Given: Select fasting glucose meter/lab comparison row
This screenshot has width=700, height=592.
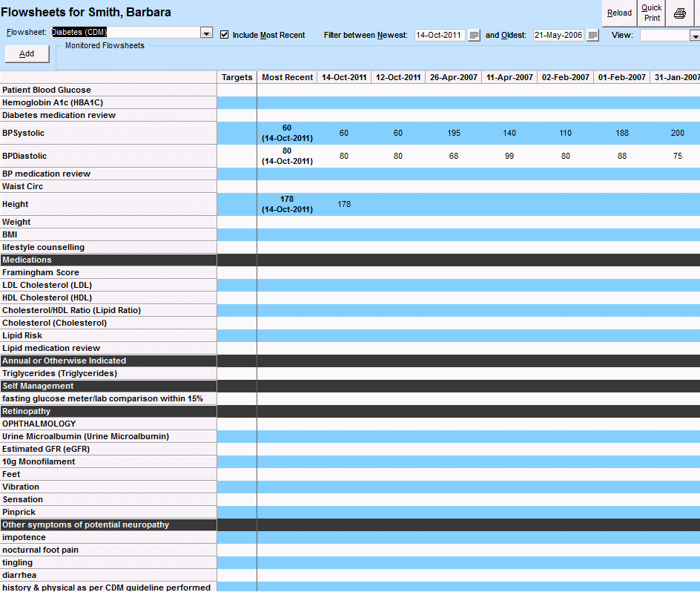Looking at the screenshot, I should [108, 398].
